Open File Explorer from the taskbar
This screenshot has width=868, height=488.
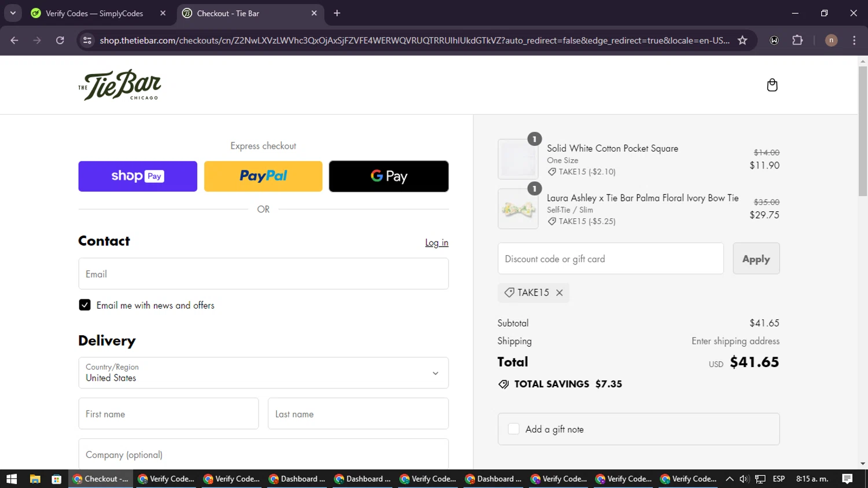click(x=35, y=479)
